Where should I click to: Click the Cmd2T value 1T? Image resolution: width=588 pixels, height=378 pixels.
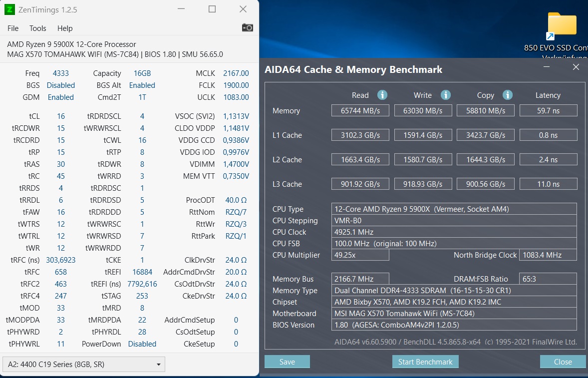coord(142,97)
